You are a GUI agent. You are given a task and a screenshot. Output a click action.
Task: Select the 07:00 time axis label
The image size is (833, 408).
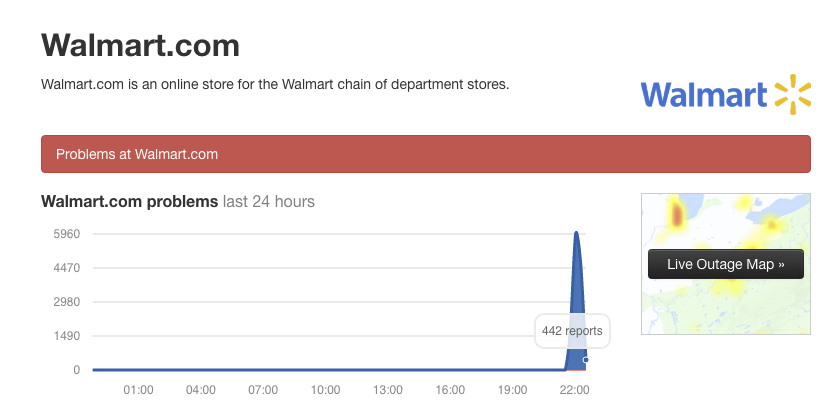tap(263, 389)
